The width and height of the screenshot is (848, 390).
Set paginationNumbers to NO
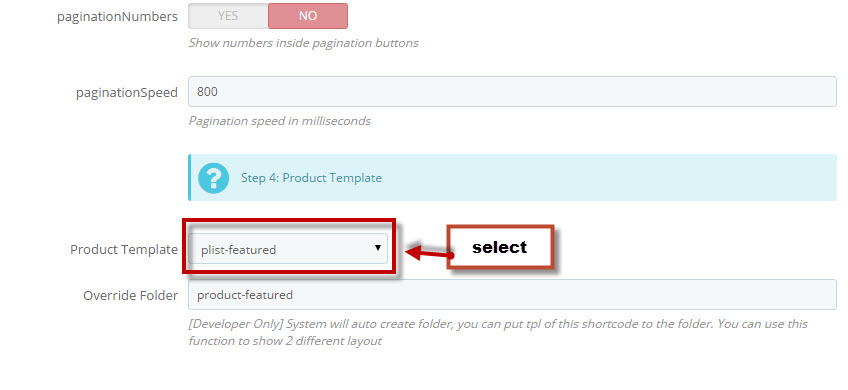(308, 16)
